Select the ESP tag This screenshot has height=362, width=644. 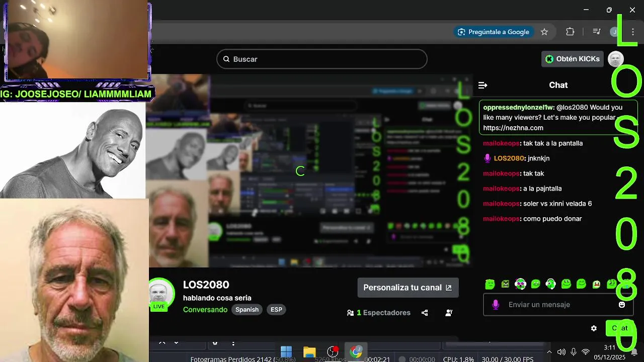click(276, 310)
